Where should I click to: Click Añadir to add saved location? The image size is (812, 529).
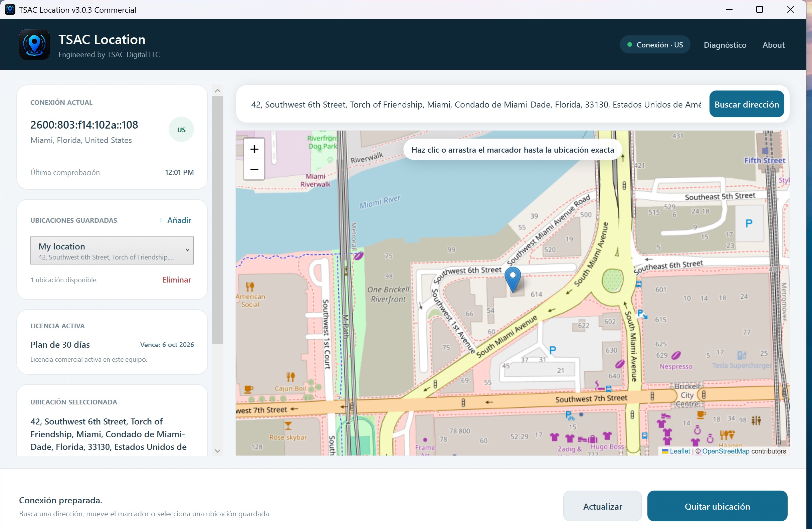(x=175, y=220)
